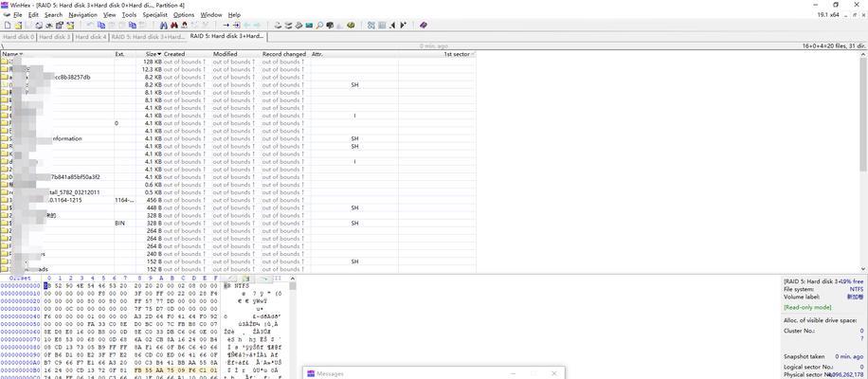Viewport: 868px width, 379px height.
Task: Click offset row 00000000040 in hex editor
Action: [x=21, y=316]
